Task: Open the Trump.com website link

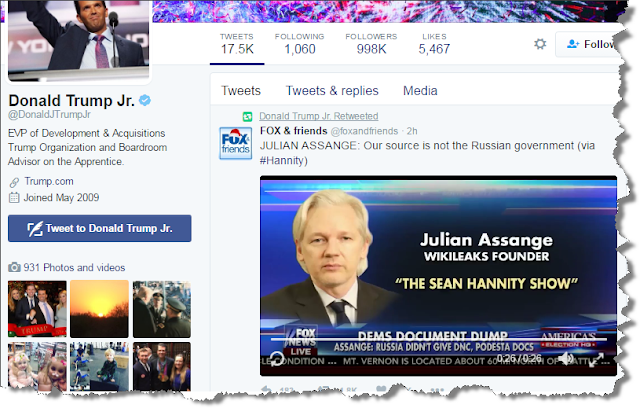Action: click(x=49, y=181)
